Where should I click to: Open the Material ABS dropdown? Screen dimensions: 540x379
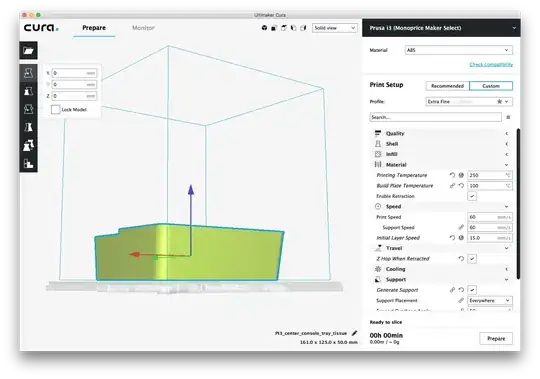[458, 50]
